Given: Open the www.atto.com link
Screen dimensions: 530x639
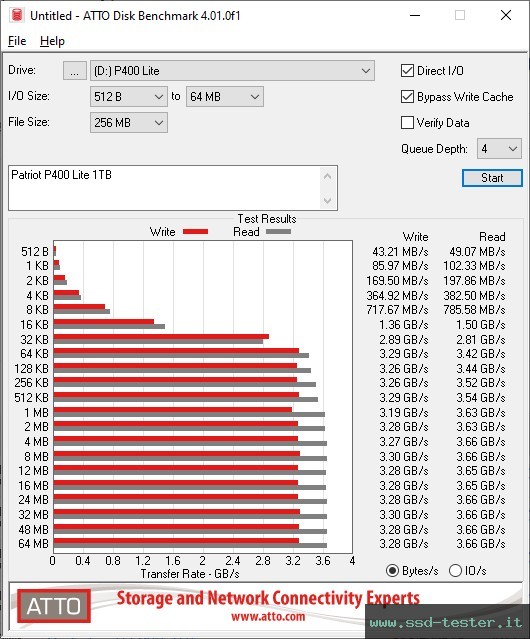Looking at the screenshot, I should coord(268,616).
